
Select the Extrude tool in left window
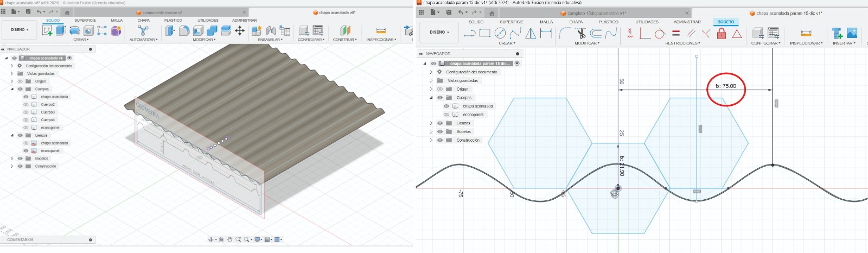[x=61, y=30]
